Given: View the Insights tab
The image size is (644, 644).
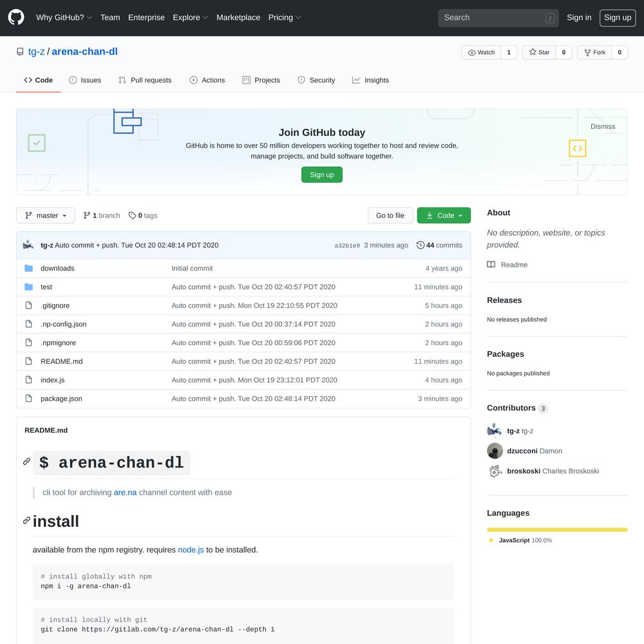Looking at the screenshot, I should pyautogui.click(x=370, y=80).
